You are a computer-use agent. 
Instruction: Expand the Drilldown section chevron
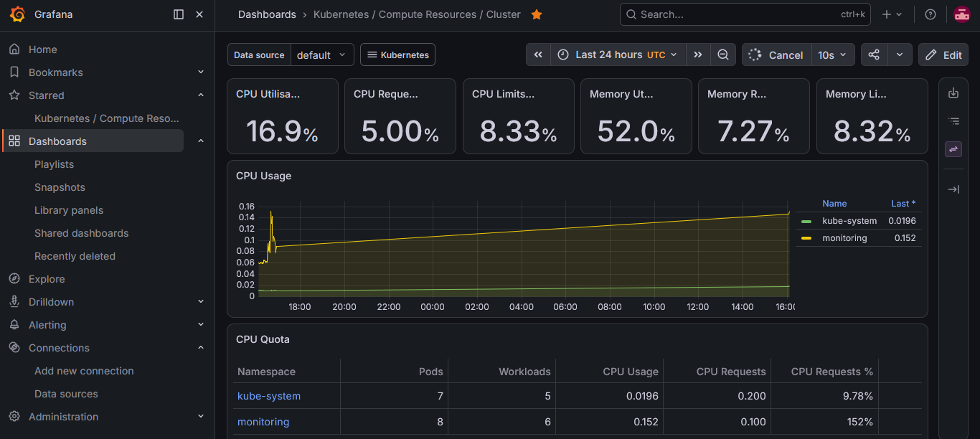[x=201, y=302]
